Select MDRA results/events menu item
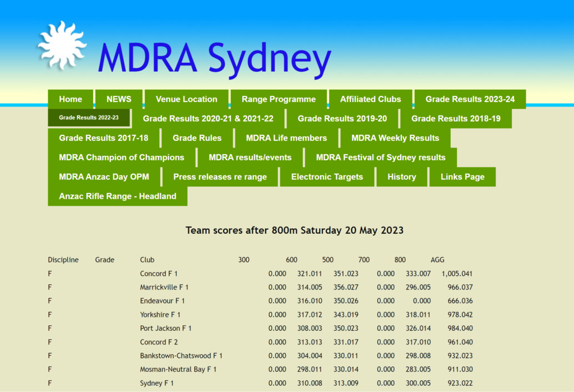The width and height of the screenshot is (574, 392). (x=250, y=158)
